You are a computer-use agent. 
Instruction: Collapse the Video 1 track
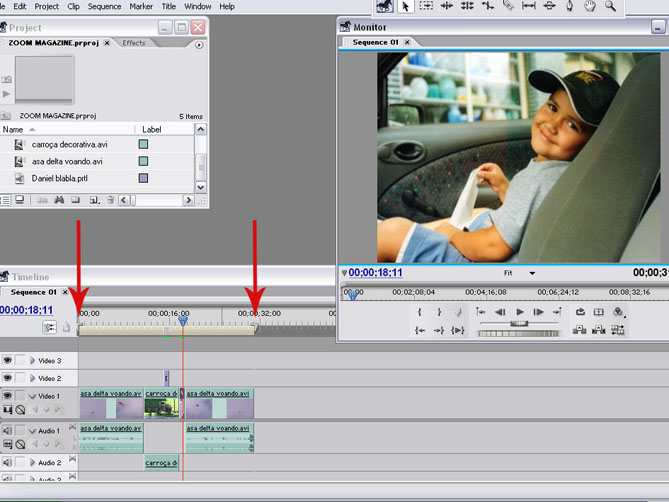tap(31, 396)
